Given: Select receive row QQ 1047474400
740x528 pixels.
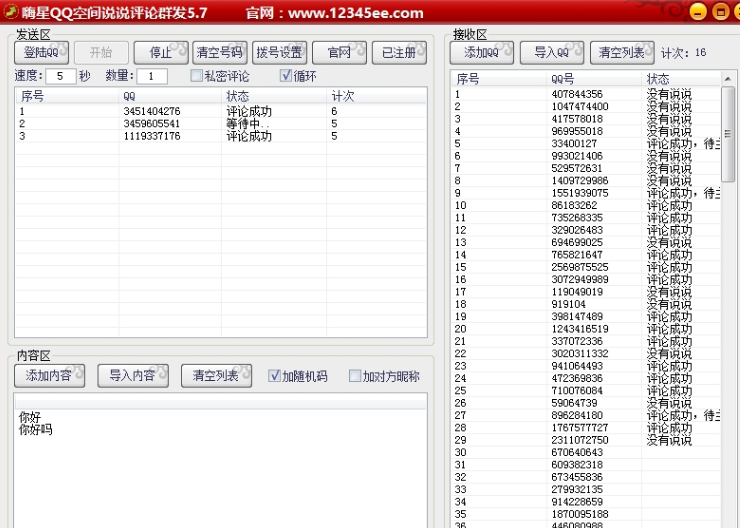Looking at the screenshot, I should [x=586, y=106].
